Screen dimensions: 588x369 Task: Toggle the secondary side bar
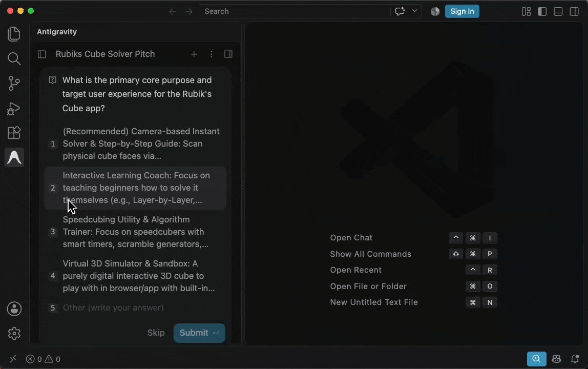(574, 12)
